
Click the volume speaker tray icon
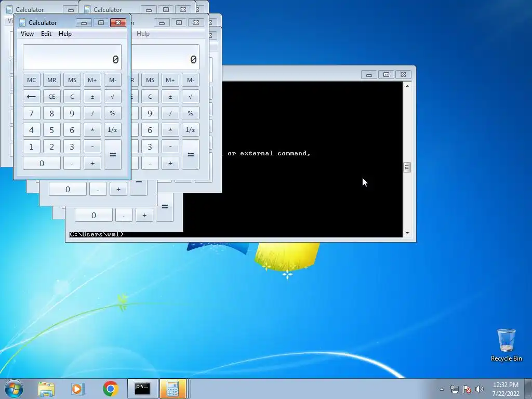pos(480,389)
